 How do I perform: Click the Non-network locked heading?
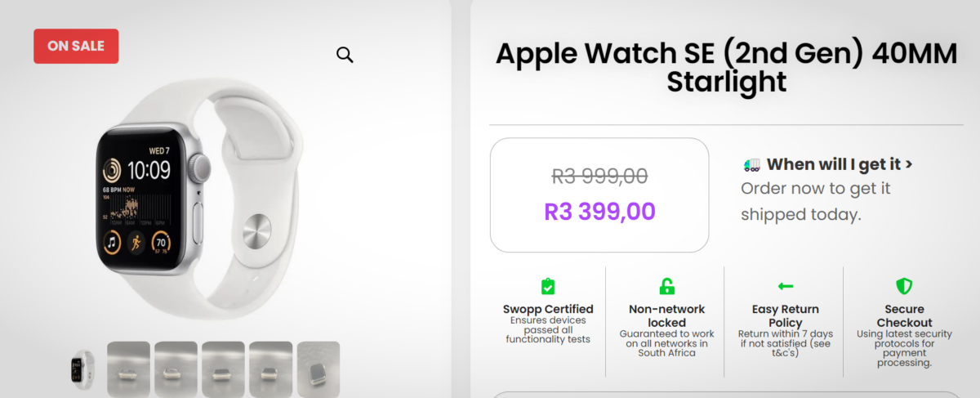click(x=667, y=315)
